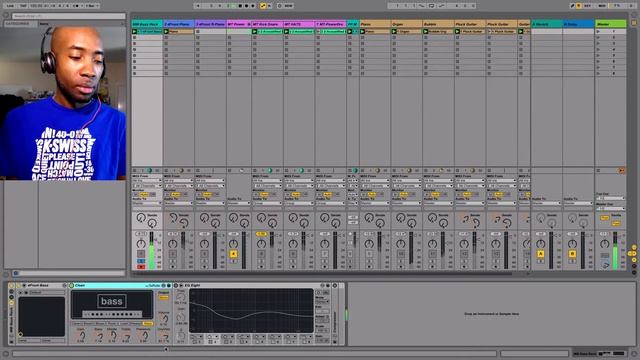640x360 pixels.
Task: Click the Master volume fader meter
Action: click(x=616, y=250)
